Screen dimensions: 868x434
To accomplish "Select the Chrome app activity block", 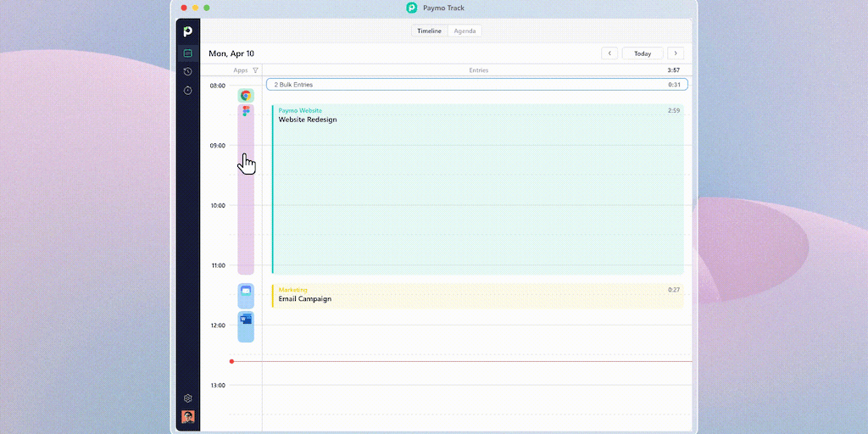I will click(x=246, y=96).
